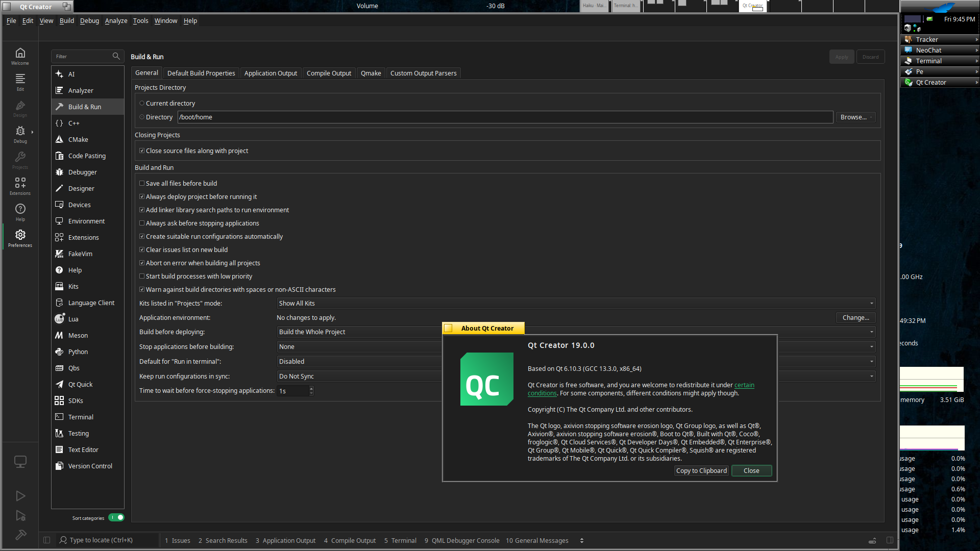Open the Tools menu
Screen dimensions: 980x551
click(x=140, y=20)
